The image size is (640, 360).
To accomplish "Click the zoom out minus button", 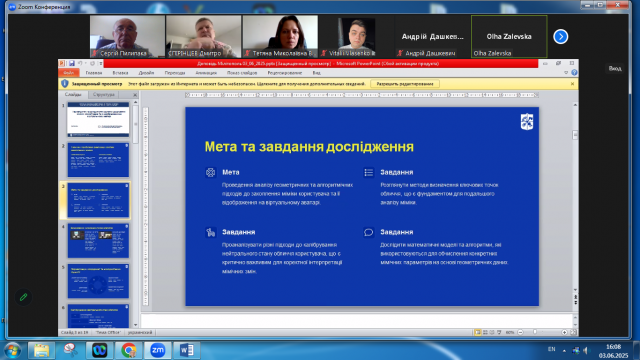I will [x=520, y=332].
